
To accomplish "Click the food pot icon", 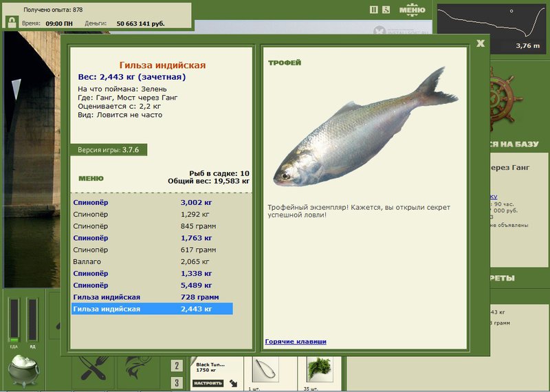I will coord(24,370).
